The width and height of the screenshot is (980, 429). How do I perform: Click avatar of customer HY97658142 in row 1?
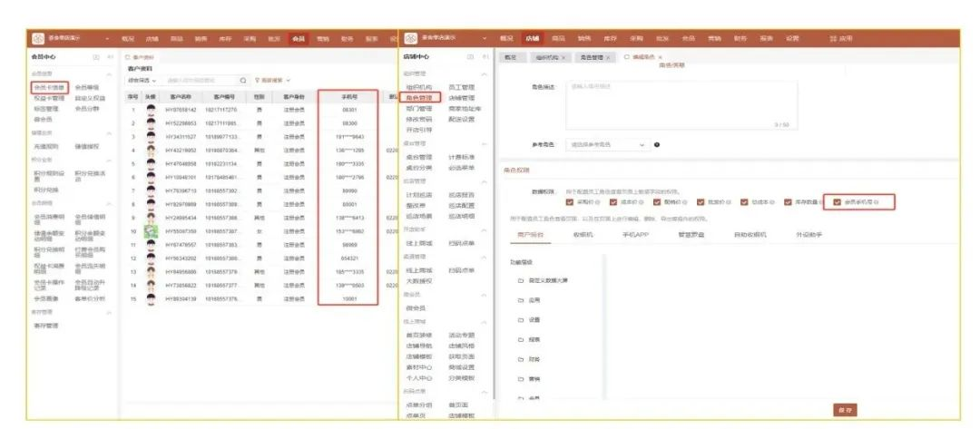pos(150,109)
